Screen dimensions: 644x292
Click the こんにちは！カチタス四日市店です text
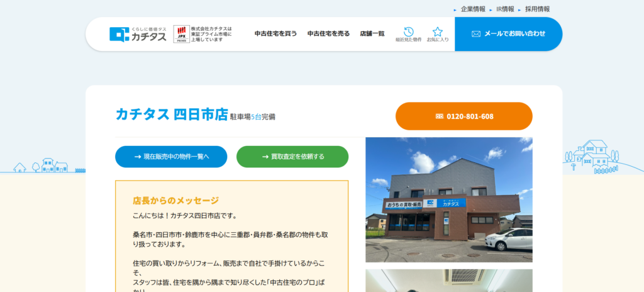point(185,215)
